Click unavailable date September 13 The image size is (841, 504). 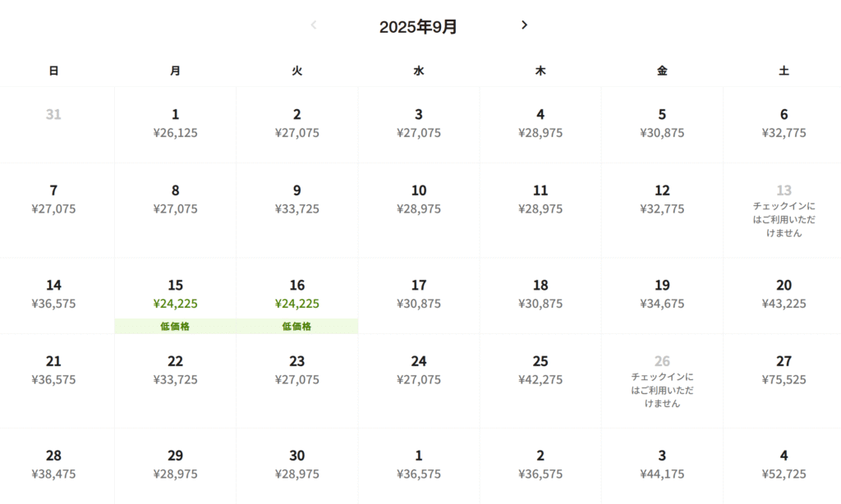coord(784,211)
